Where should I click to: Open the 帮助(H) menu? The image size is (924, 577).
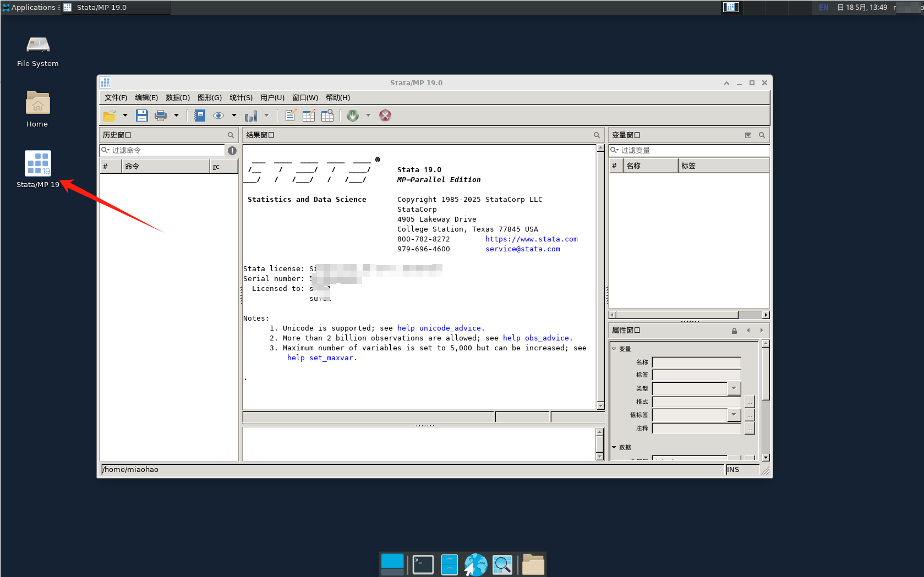[338, 98]
